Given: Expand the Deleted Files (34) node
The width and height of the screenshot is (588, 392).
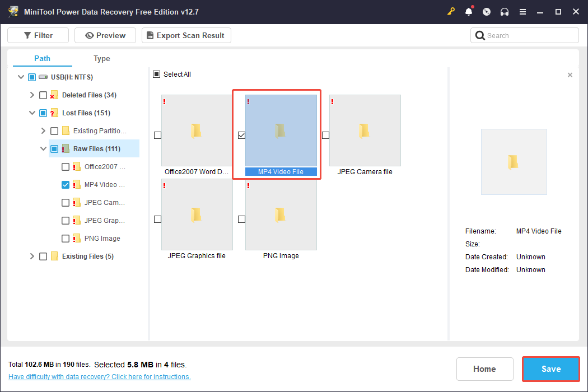Looking at the screenshot, I should point(32,95).
